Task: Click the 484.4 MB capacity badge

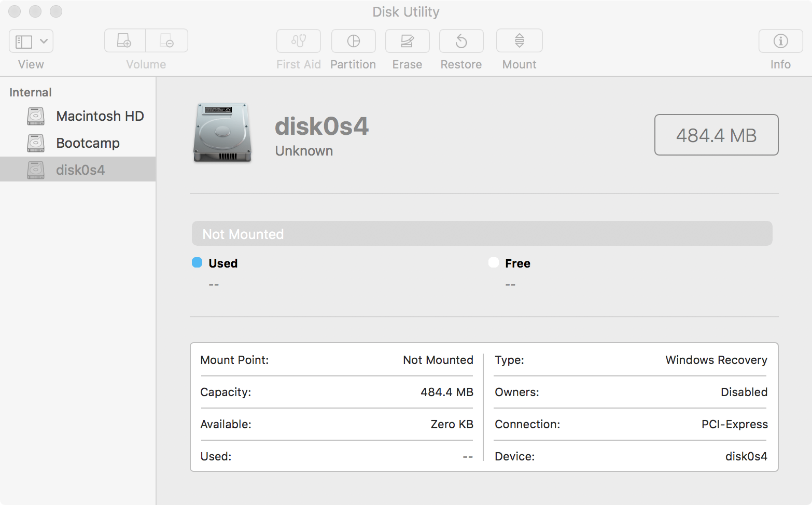Action: pos(717,135)
